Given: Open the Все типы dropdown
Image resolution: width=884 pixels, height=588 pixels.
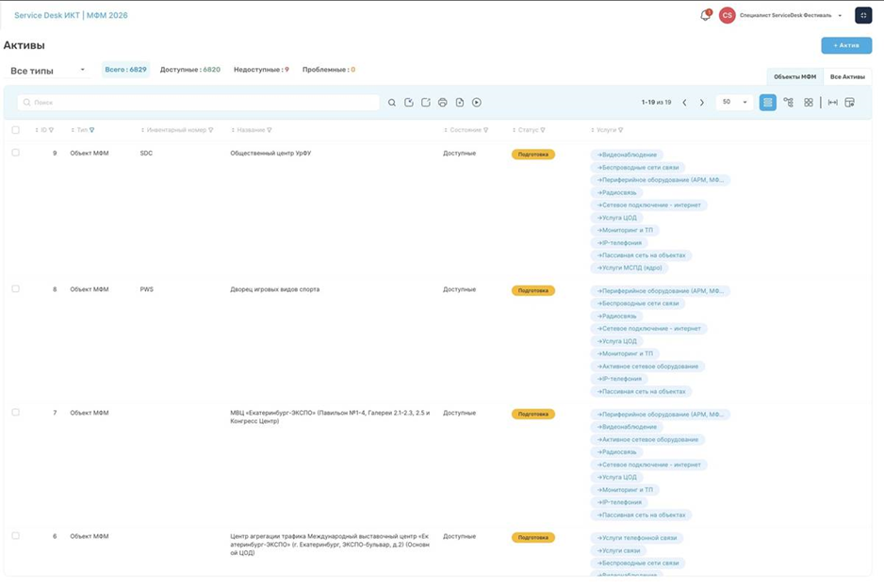Looking at the screenshot, I should click(47, 71).
